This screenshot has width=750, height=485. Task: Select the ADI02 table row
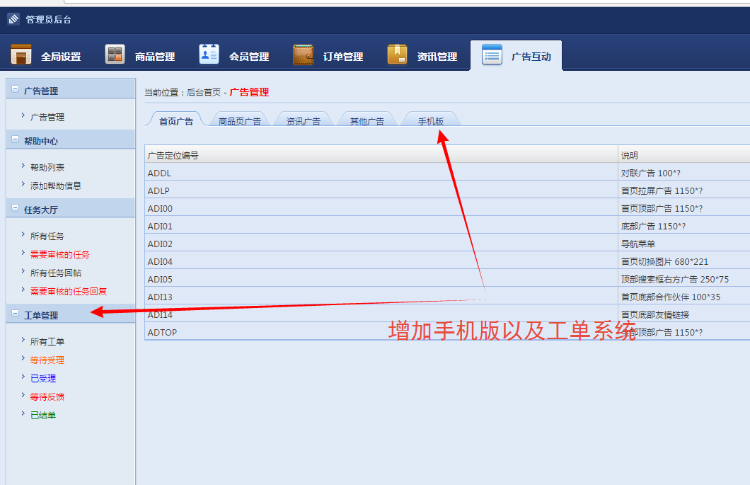click(447, 243)
